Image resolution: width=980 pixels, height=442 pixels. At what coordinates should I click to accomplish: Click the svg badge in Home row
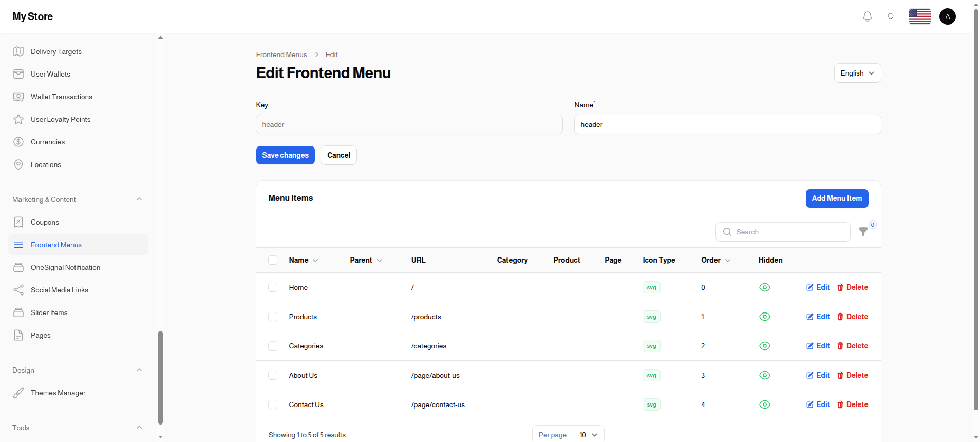click(x=651, y=287)
